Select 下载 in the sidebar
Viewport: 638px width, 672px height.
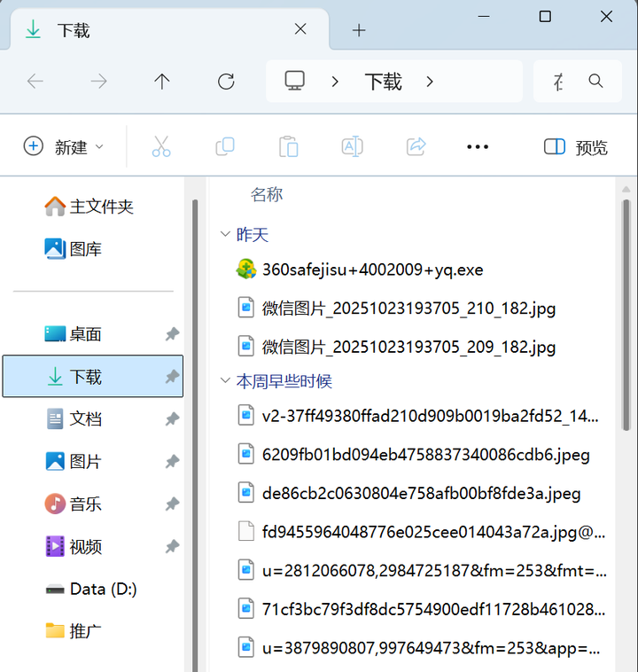click(x=92, y=376)
